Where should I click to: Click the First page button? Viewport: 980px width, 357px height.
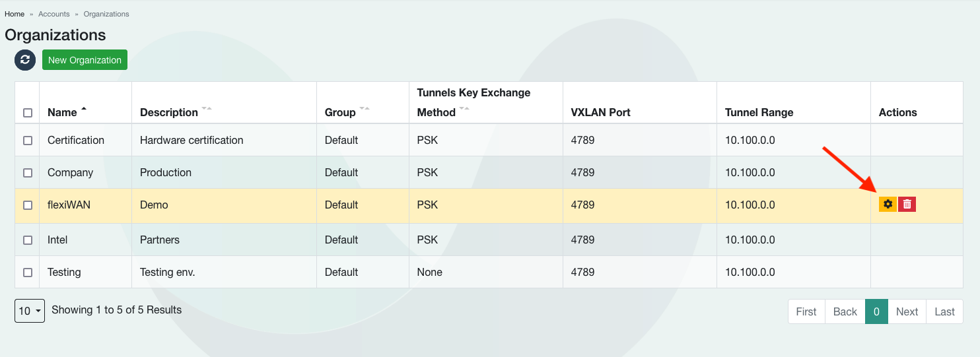806,311
